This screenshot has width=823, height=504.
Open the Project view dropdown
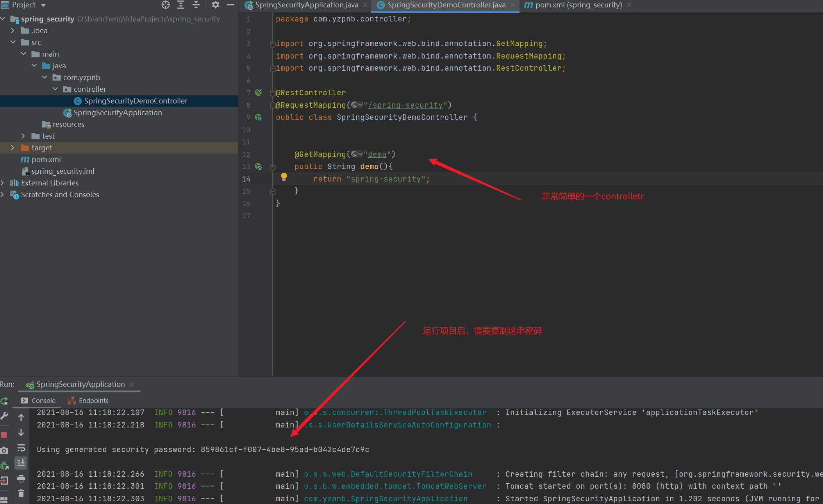click(43, 5)
